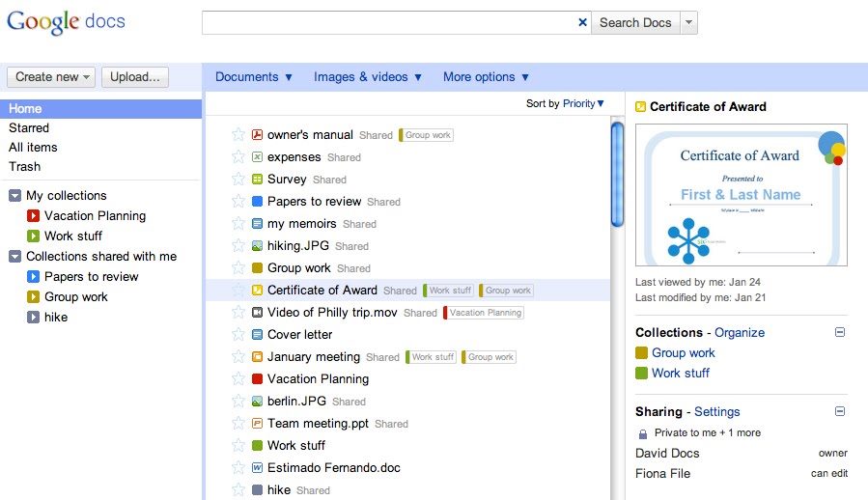The image size is (868, 500).
Task: Collapse Collections shared with me tree
Action: pos(14,257)
